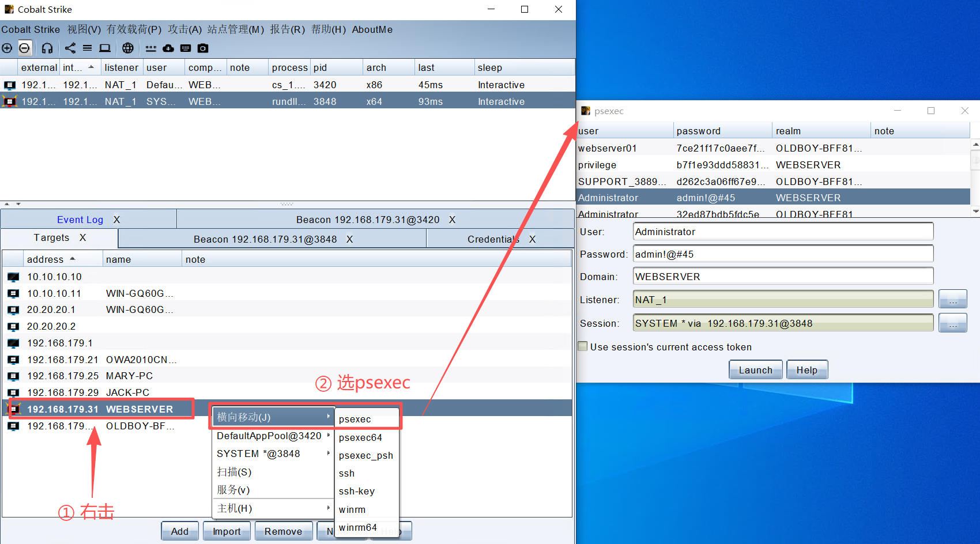
Task: View screenshots via camera icon
Action: pos(203,48)
